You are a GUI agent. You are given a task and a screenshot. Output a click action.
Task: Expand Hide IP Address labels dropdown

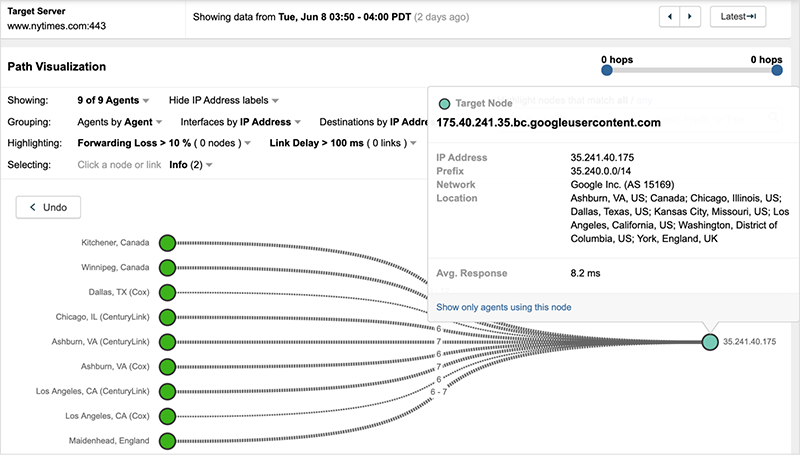coord(223,100)
